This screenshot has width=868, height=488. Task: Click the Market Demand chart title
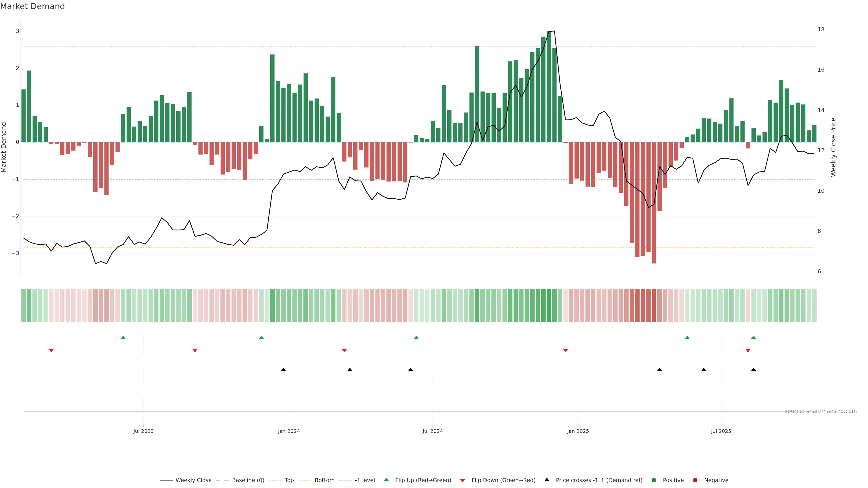[32, 6]
